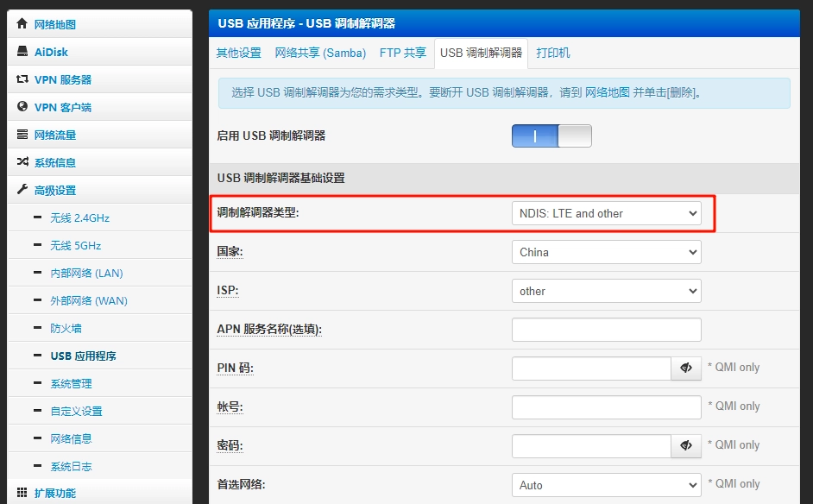Open the 首选网络 dropdown showing Auto
The width and height of the screenshot is (813, 504).
[x=607, y=484]
